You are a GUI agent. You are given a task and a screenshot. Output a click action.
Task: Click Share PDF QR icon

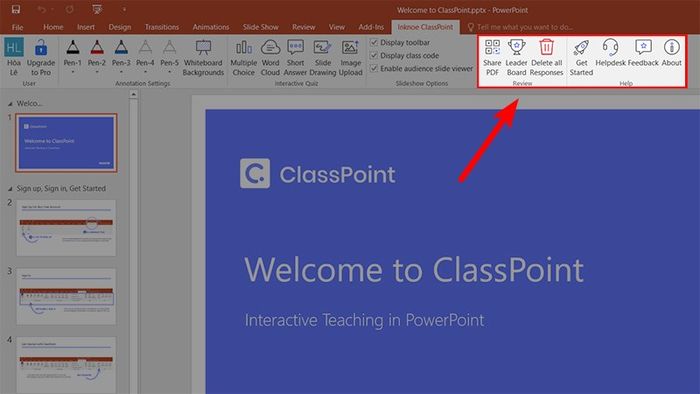click(x=492, y=47)
